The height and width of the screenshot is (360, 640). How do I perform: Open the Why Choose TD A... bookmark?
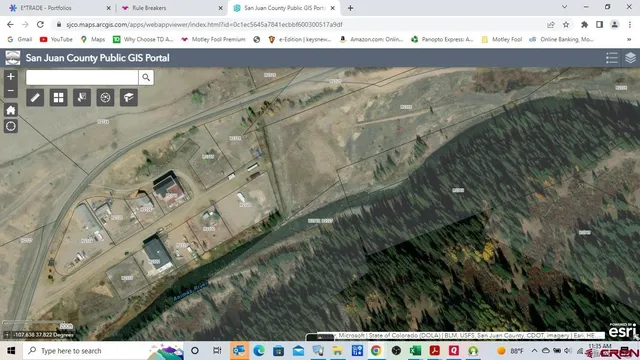[x=143, y=39]
